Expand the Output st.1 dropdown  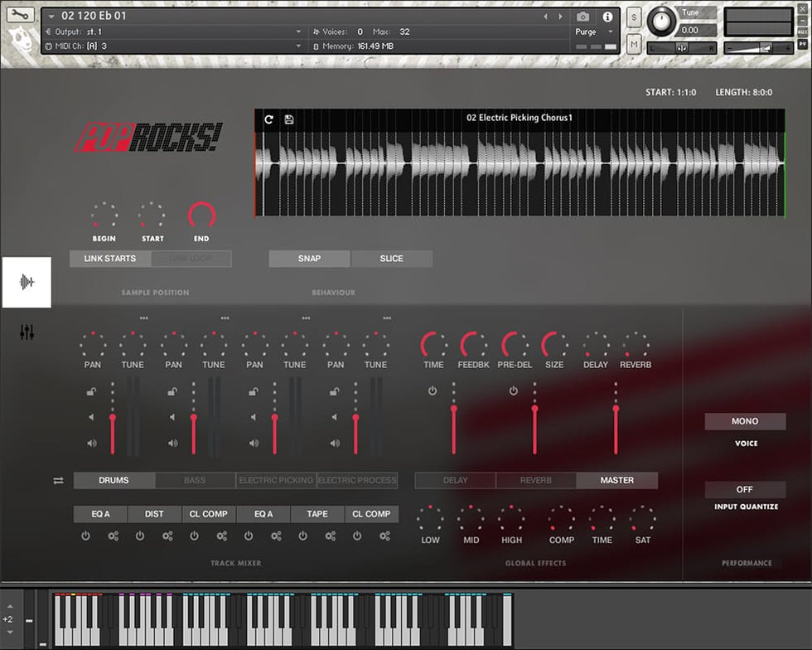pos(298,32)
